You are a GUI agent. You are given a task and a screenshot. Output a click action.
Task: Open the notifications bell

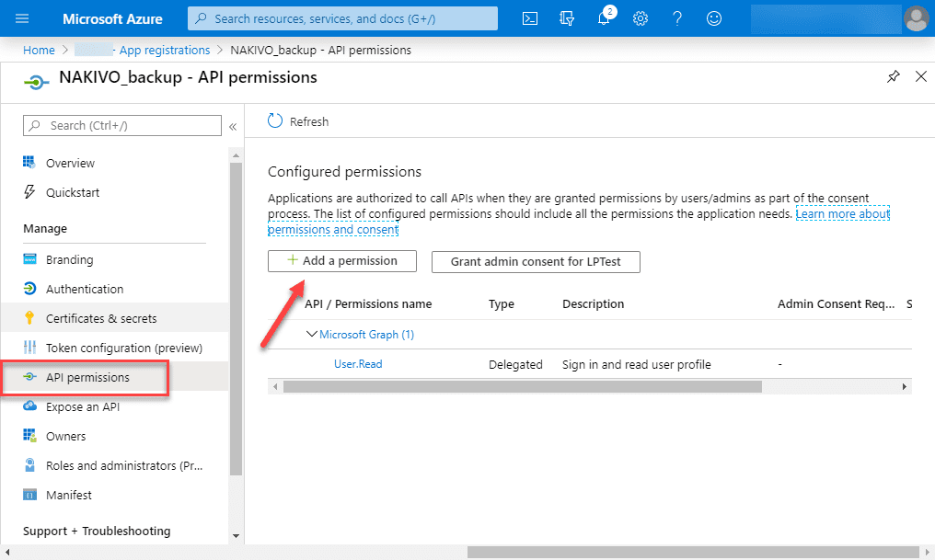(605, 18)
